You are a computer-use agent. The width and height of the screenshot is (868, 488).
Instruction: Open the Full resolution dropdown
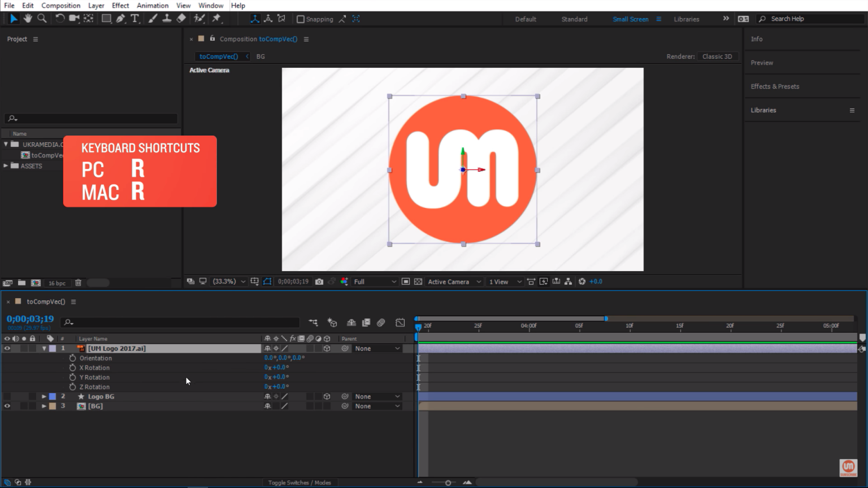375,281
